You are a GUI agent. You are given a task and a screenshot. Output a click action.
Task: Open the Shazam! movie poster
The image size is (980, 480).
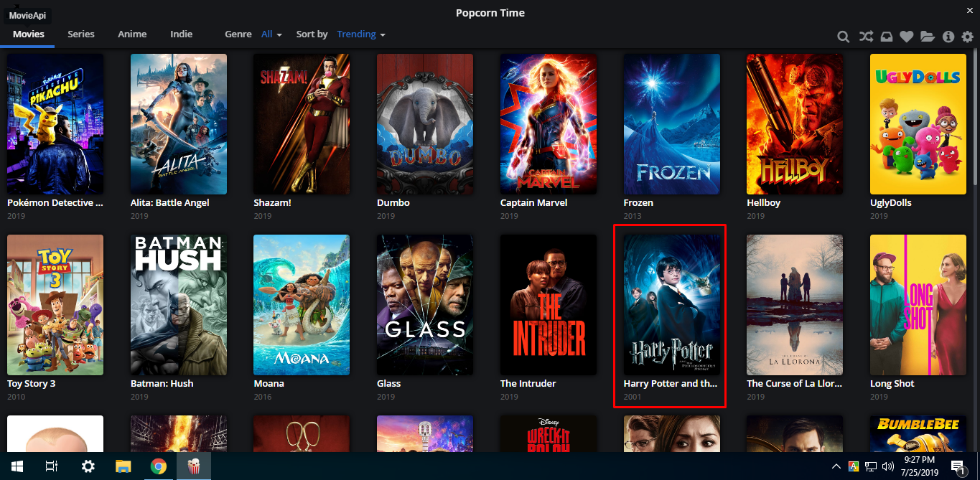tap(302, 124)
